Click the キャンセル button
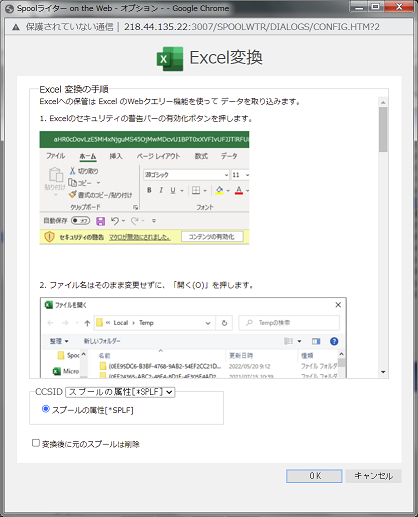 373,476
